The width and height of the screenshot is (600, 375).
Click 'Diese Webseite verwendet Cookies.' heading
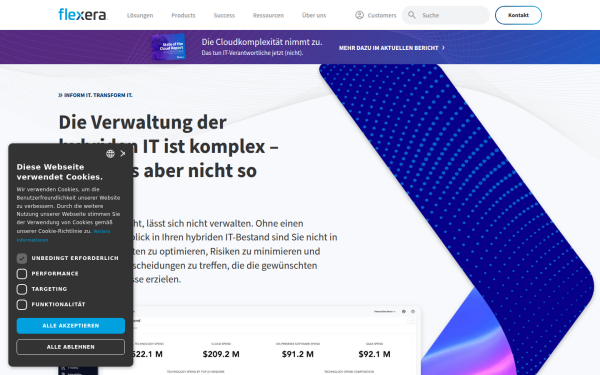60,172
